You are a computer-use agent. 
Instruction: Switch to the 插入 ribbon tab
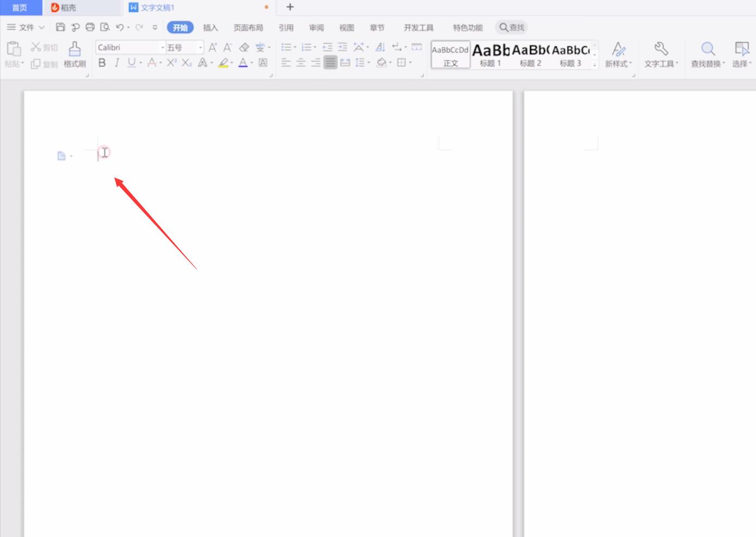click(210, 28)
